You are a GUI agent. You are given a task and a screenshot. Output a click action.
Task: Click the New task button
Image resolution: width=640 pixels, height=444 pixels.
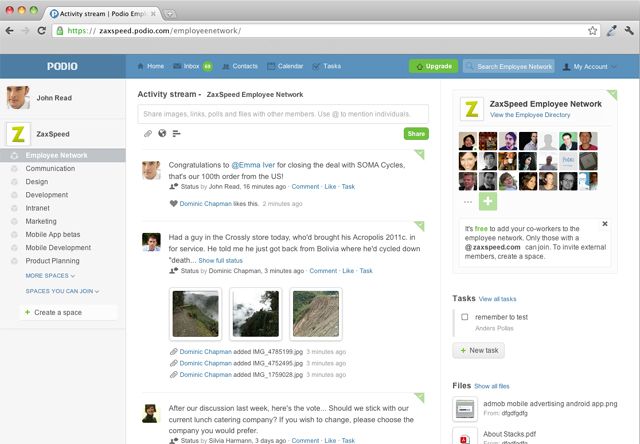478,351
